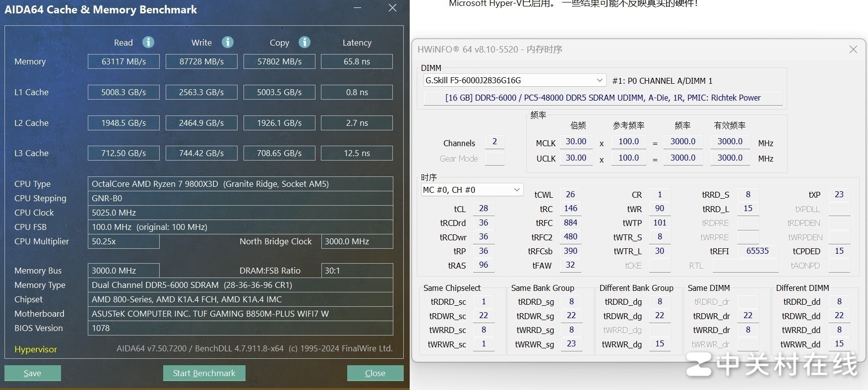Select the Memory Read 63117 MB/s field
The image size is (868, 390).
pos(124,61)
